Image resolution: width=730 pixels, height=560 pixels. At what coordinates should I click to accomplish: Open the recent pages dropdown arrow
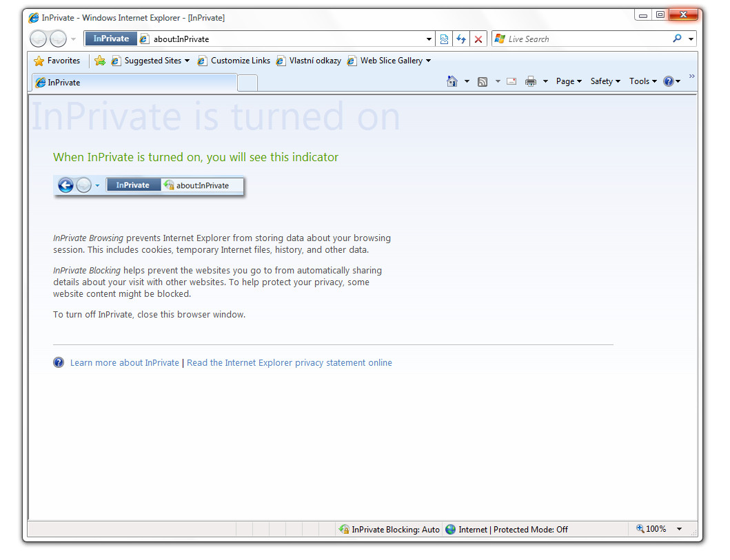(73, 39)
